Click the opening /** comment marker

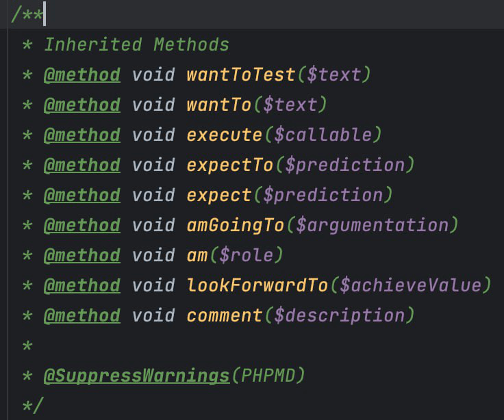(x=24, y=15)
